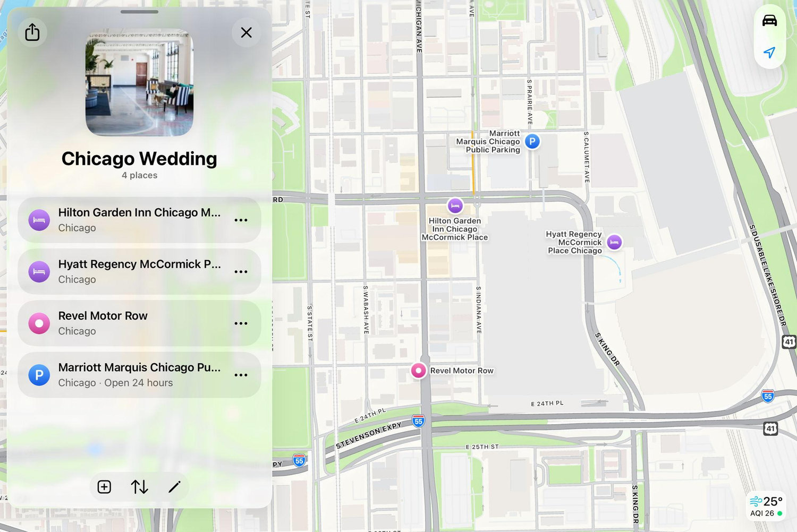Select the Hilton Garden Inn map pin
Viewport: 797px width, 532px height.
[x=455, y=205]
